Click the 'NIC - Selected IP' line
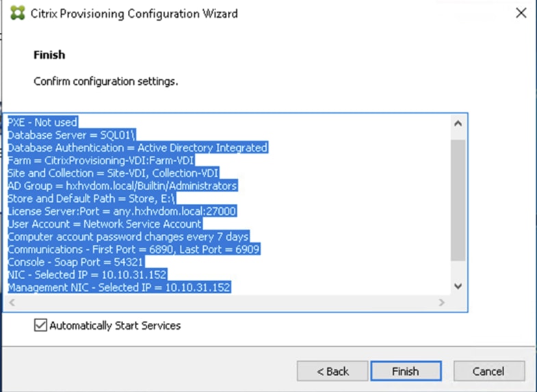 88,274
